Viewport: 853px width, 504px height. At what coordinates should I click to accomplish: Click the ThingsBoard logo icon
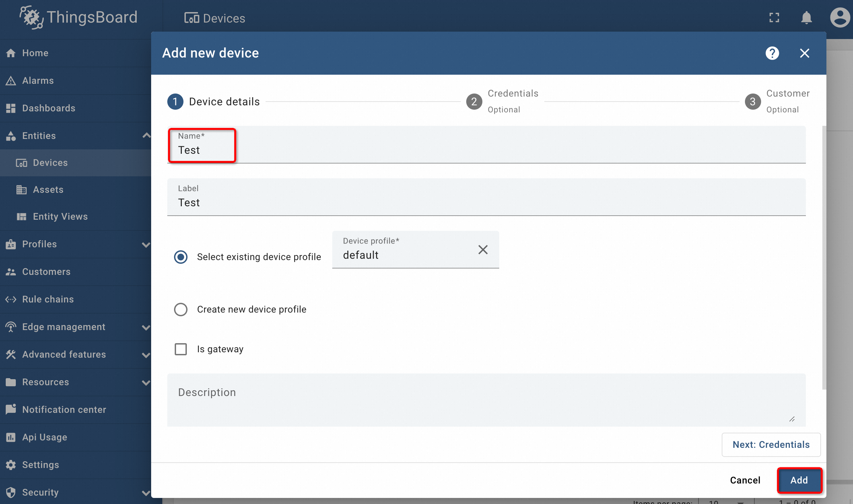tap(31, 17)
